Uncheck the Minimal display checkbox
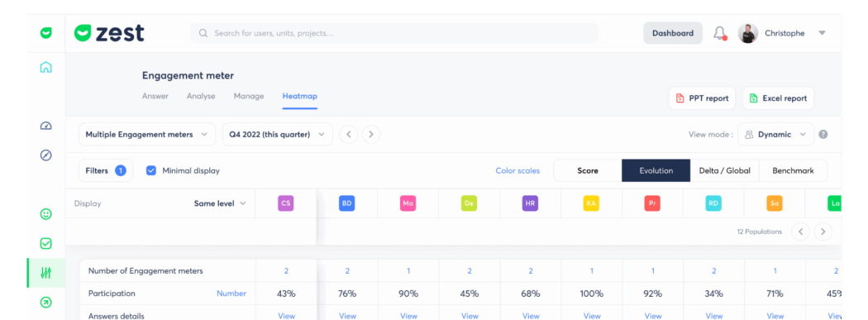 click(151, 170)
